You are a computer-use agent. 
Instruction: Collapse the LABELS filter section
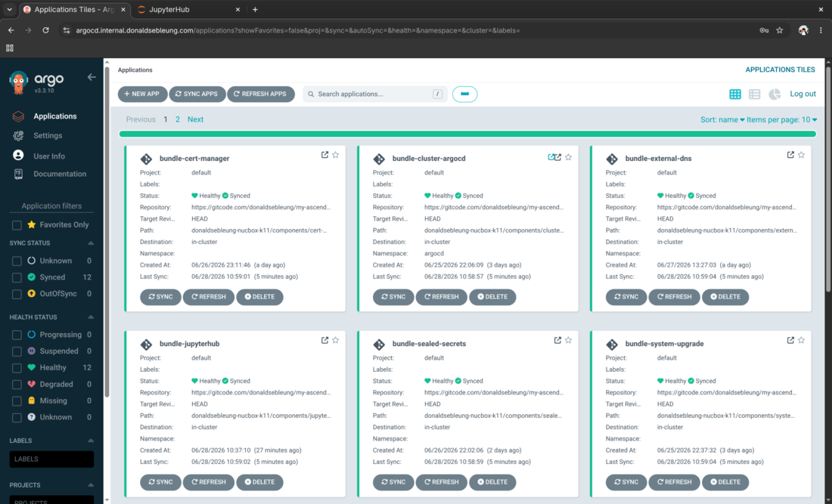pos(91,441)
